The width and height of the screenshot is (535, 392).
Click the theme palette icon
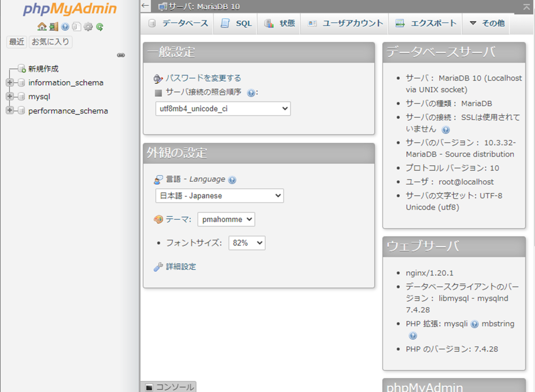[158, 219]
